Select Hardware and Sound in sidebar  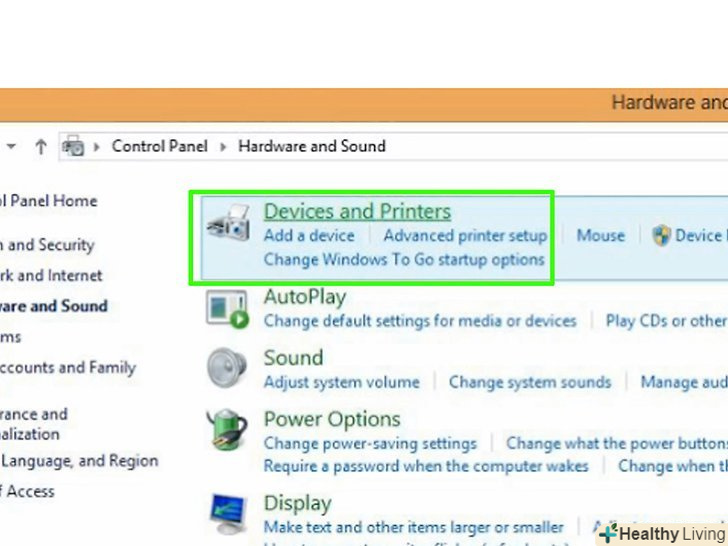click(54, 306)
